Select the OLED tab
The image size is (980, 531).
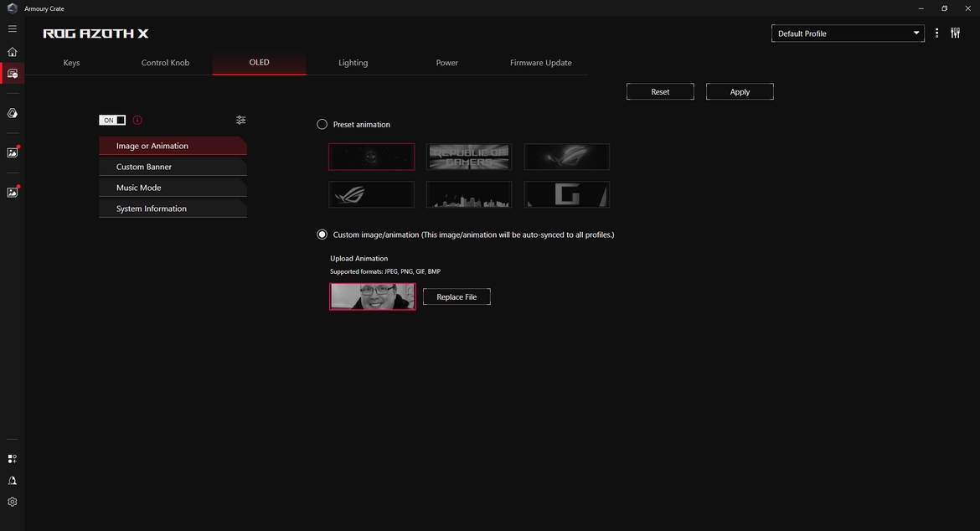click(x=260, y=63)
